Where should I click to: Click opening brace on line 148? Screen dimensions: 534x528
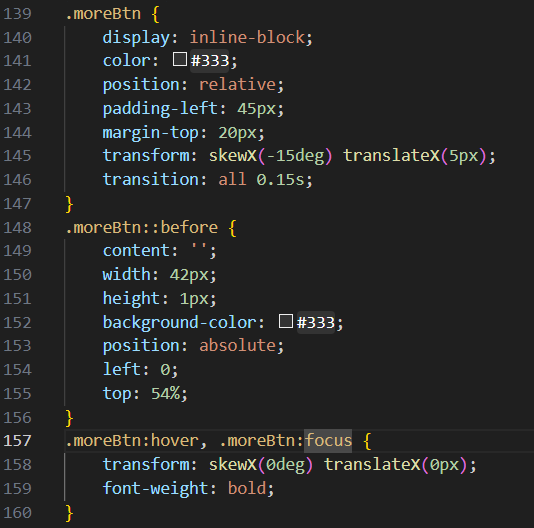(x=233, y=228)
